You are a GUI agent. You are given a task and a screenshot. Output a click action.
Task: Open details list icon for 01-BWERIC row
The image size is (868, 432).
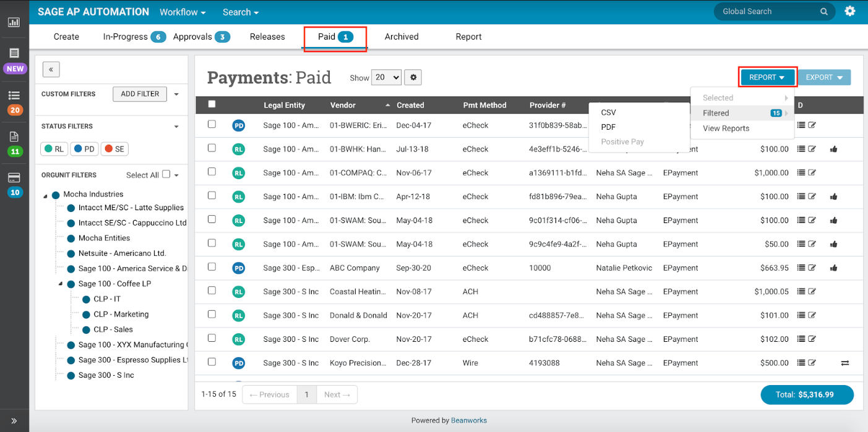pyautogui.click(x=801, y=125)
